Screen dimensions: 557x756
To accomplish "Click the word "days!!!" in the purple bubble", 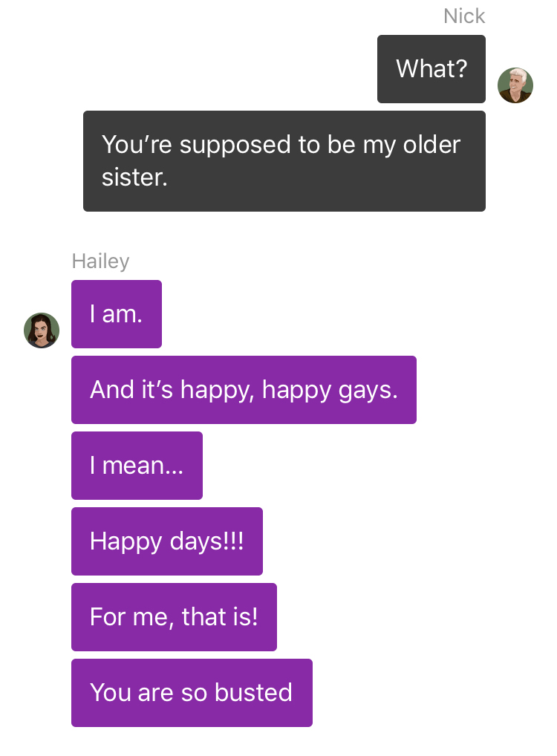I will pyautogui.click(x=207, y=541).
